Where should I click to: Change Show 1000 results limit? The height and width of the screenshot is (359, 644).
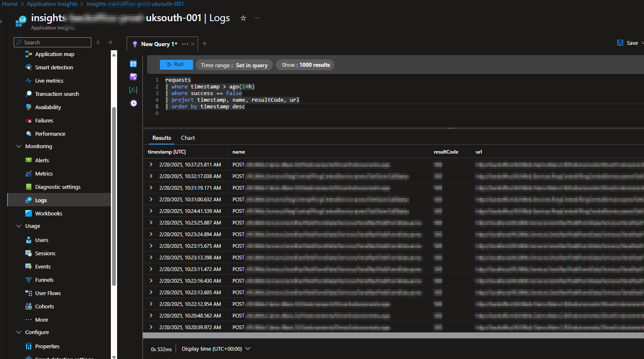(x=305, y=65)
